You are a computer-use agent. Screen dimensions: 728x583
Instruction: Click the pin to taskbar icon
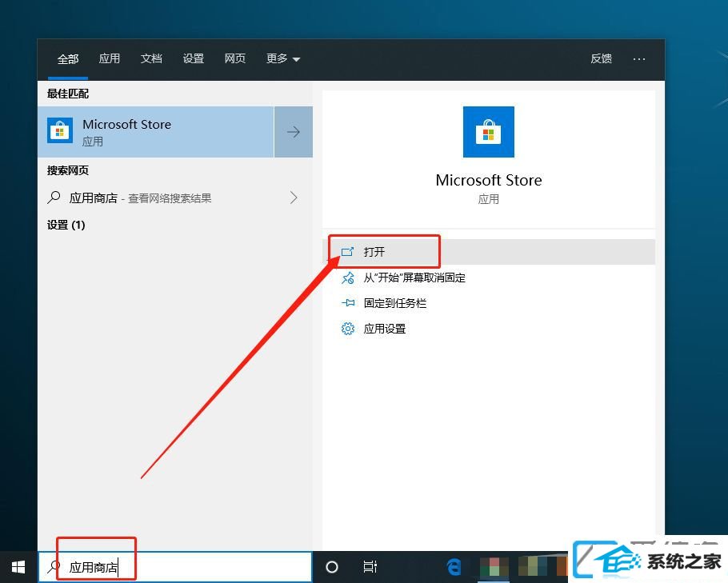[348, 303]
